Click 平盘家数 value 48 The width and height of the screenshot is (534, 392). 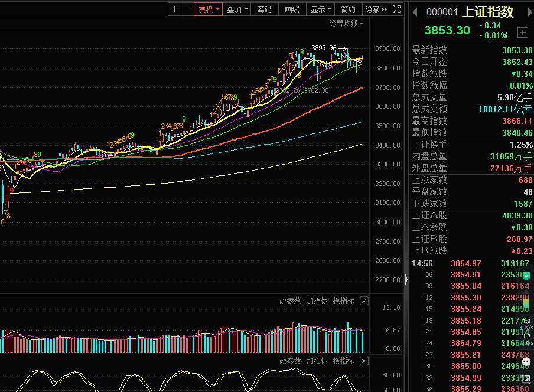[528, 192]
